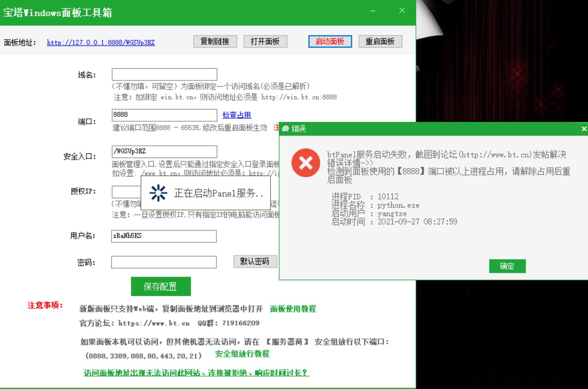Click the loading spinner icon
Viewport: 588px width, 389px height.
[158, 193]
